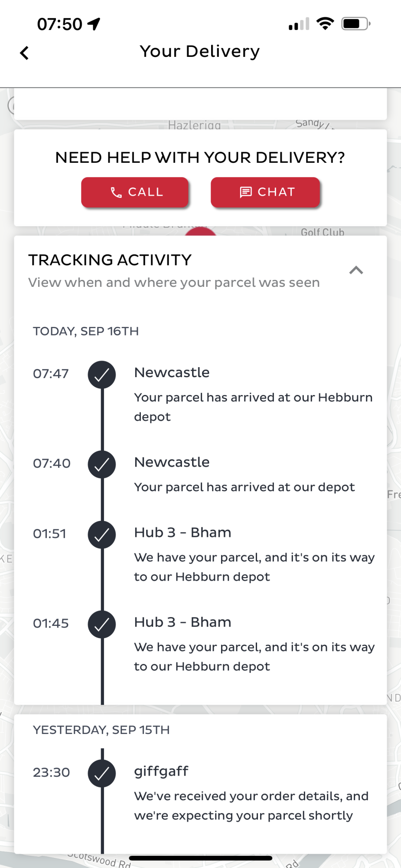Open CHAT for delivery help
The image size is (401, 868).
[265, 192]
